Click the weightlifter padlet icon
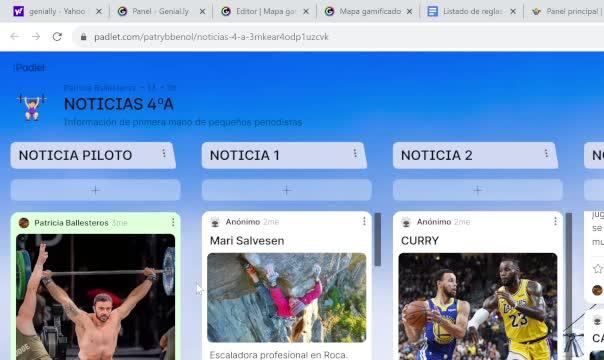This screenshot has height=360, width=604. pos(32,107)
